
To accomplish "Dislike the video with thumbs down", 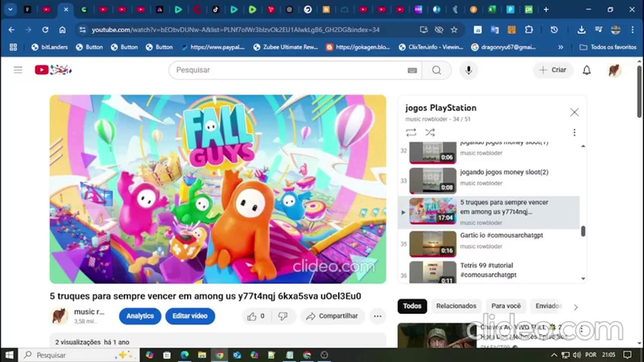I will click(x=283, y=316).
